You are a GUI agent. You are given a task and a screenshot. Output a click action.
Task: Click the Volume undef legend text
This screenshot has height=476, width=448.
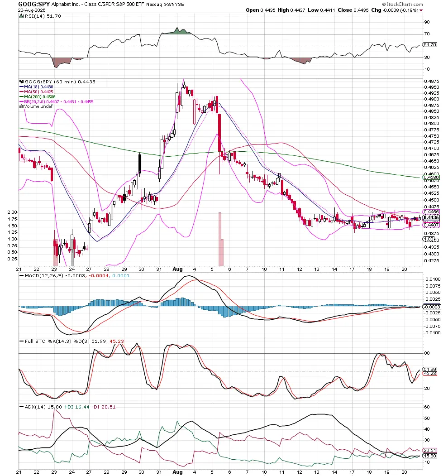coord(38,106)
